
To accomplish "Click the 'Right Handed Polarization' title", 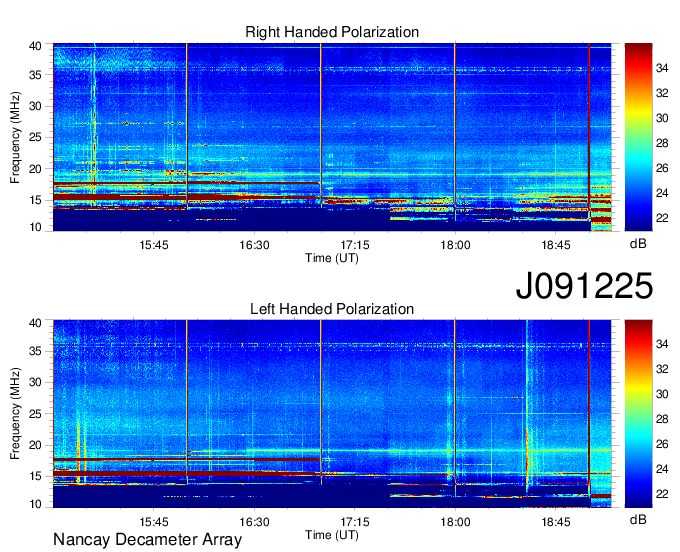I will [x=332, y=32].
